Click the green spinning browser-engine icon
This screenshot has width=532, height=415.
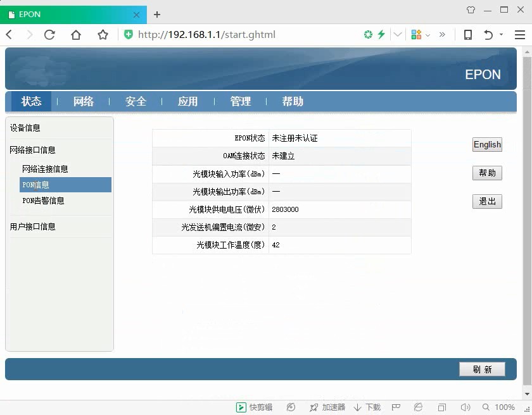[368, 35]
